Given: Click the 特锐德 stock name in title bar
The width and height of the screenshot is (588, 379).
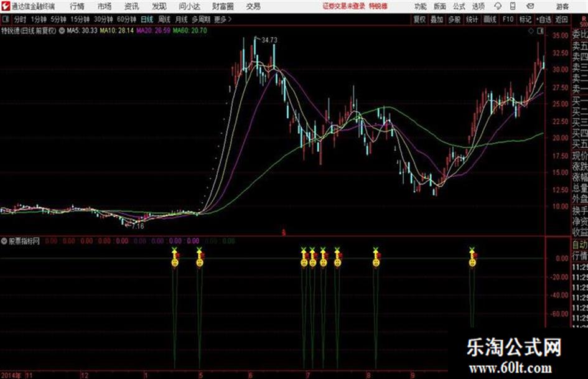Looking at the screenshot, I should pos(378,6).
